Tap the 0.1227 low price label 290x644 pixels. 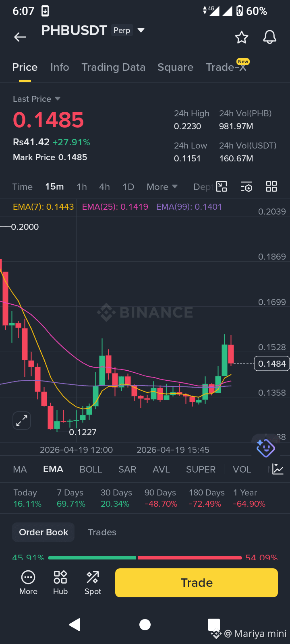pos(83,432)
